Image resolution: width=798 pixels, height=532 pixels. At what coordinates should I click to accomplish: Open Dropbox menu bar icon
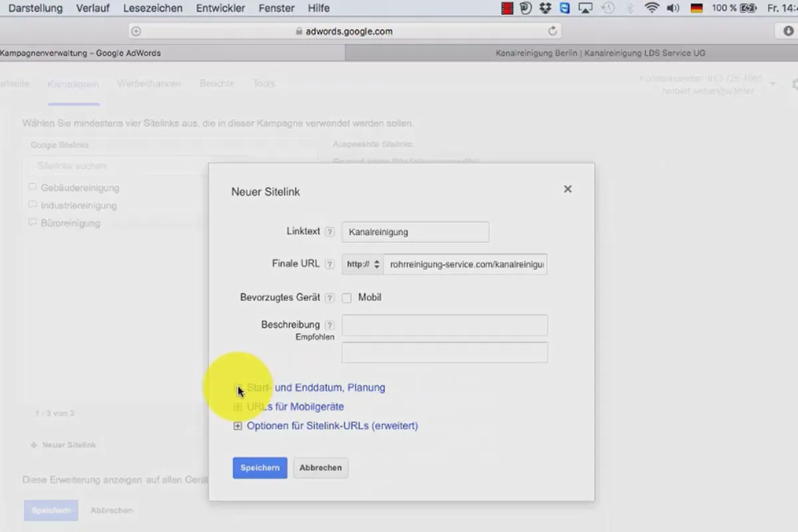point(546,8)
